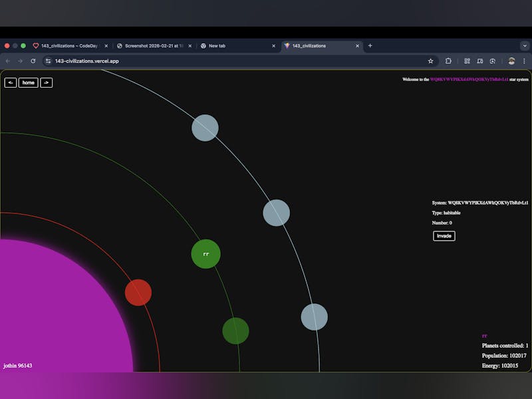Switch to the New tab tab
Viewport: 532px width, 399px height.
[x=233, y=46]
